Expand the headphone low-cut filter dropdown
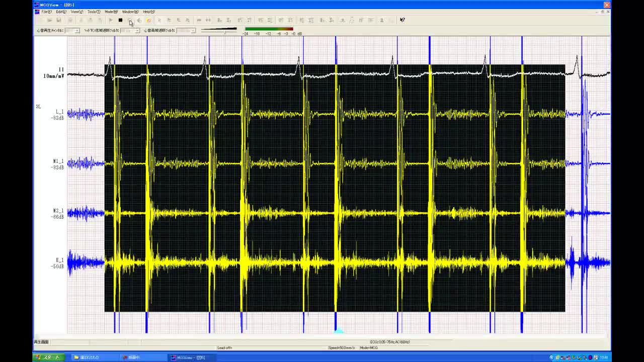This screenshot has width=644, height=362. coord(137,31)
